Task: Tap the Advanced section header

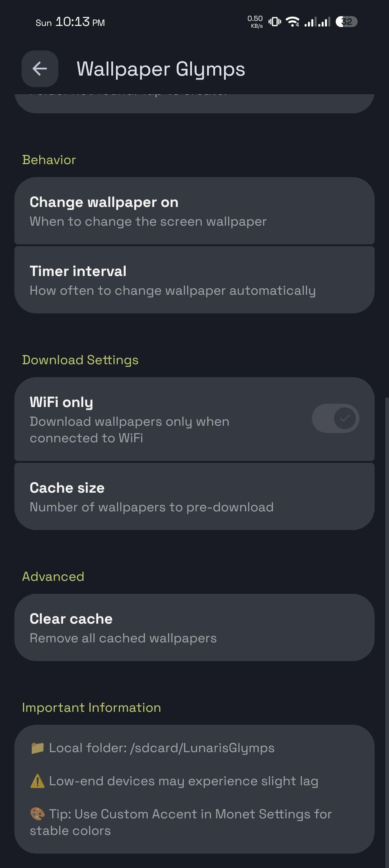Action: pos(53,577)
